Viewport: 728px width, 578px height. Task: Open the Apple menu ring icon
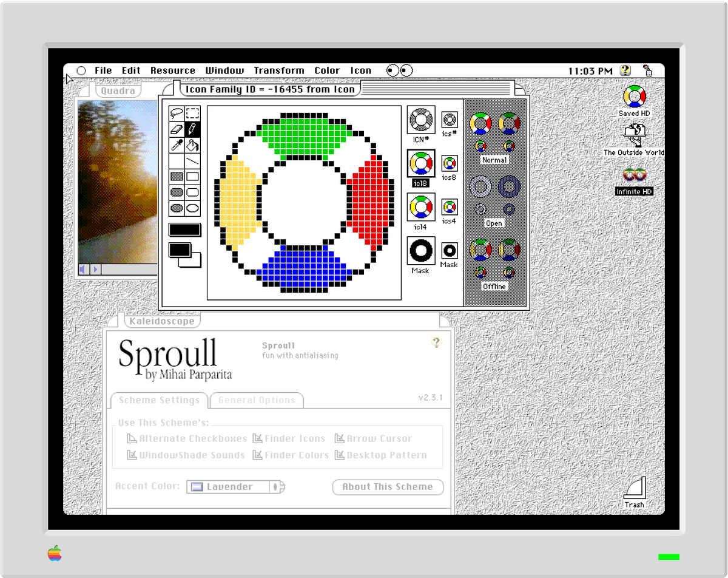81,70
